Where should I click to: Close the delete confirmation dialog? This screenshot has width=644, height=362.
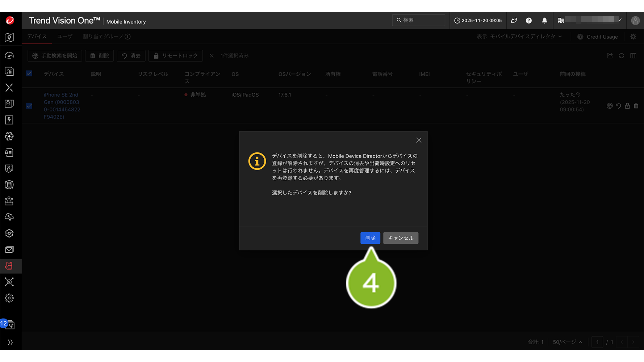(x=418, y=140)
